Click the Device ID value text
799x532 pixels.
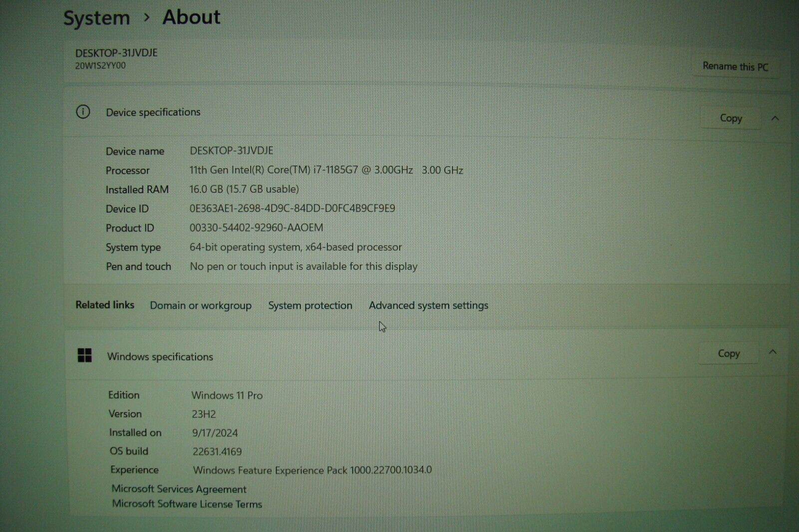pyautogui.click(x=292, y=208)
